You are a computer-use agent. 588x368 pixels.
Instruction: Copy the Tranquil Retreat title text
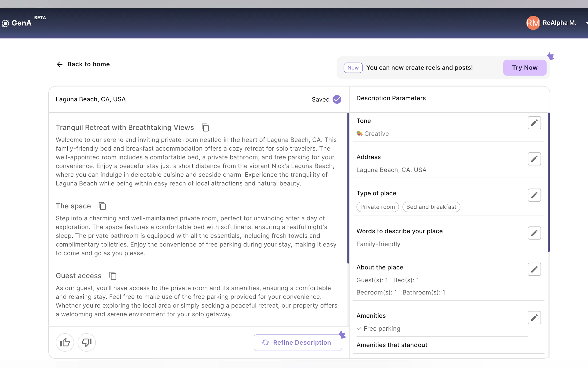tap(205, 127)
